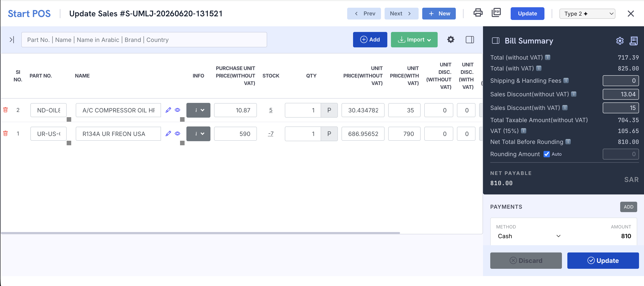Click ADD in Payments section
The image size is (644, 286).
628,207
